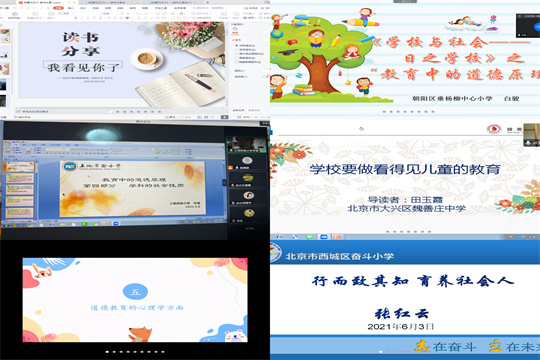This screenshot has height=360, width=540.
Task: Open the Windows Start button in the shared screen taskbar
Action: pyautogui.click(x=6, y=225)
